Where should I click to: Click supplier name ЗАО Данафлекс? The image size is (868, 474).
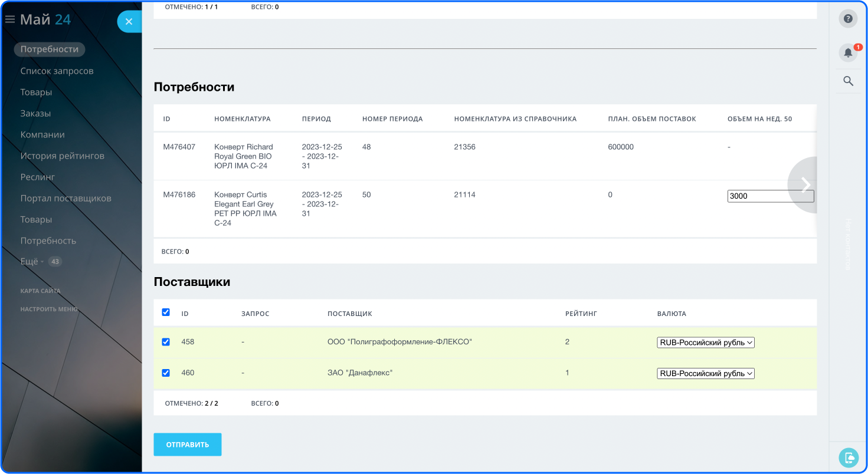click(x=360, y=373)
